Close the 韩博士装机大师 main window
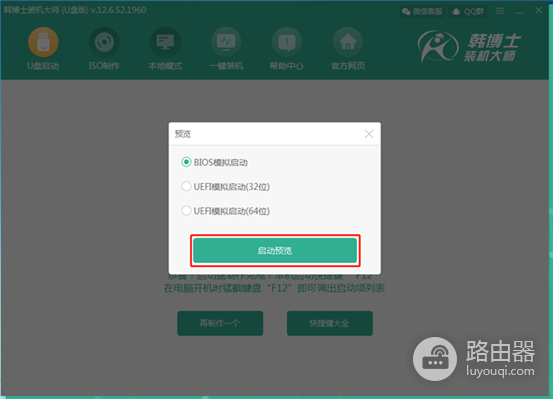The width and height of the screenshot is (553, 399). pyautogui.click(x=539, y=11)
